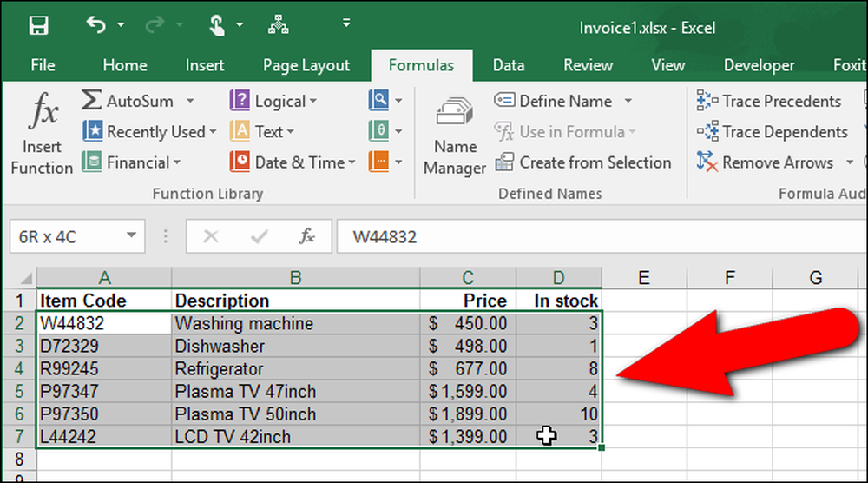Expand the Remove Arrows dropdown arrow
This screenshot has height=483, width=868.
pyautogui.click(x=850, y=162)
